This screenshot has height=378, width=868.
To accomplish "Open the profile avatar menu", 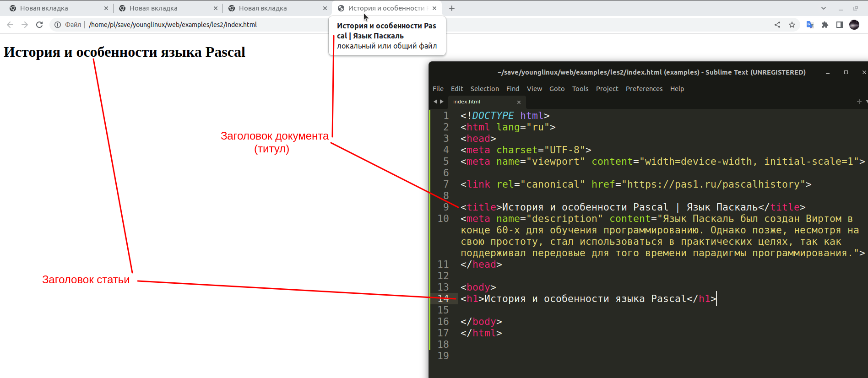I will click(x=854, y=25).
